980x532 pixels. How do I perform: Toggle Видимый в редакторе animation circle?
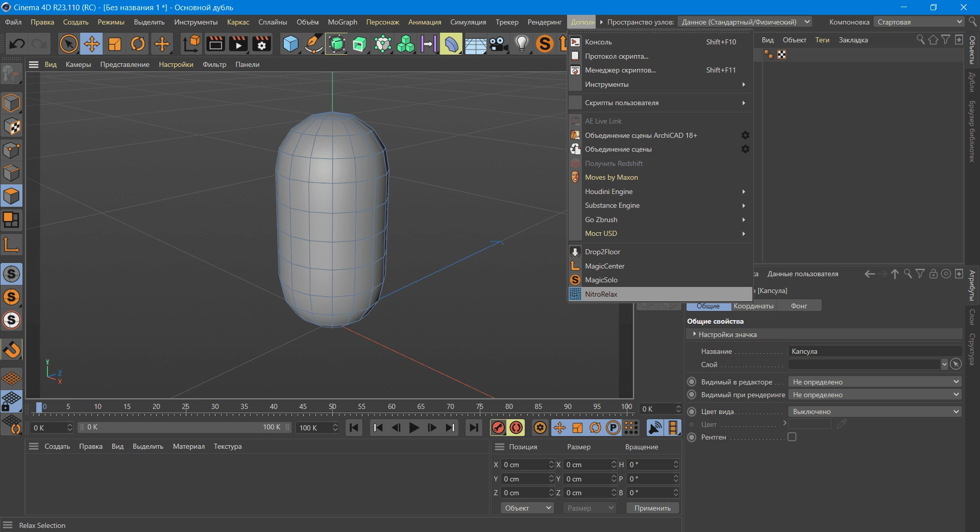692,382
